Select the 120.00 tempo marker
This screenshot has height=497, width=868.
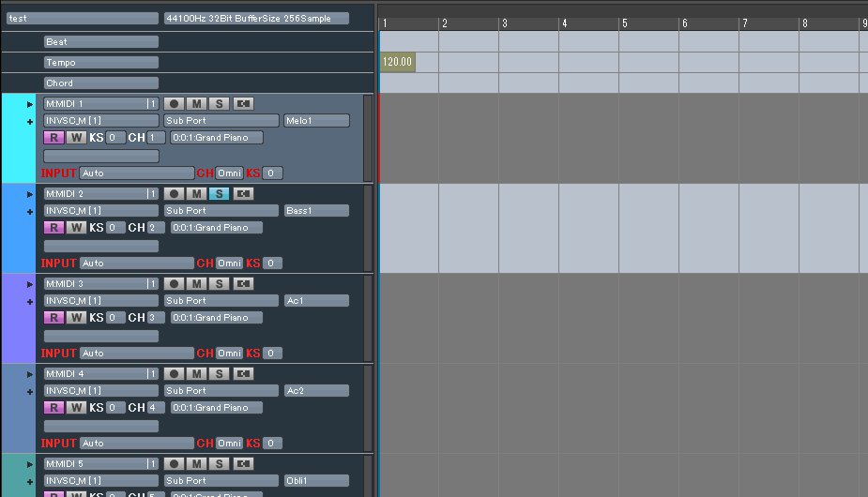pyautogui.click(x=397, y=62)
